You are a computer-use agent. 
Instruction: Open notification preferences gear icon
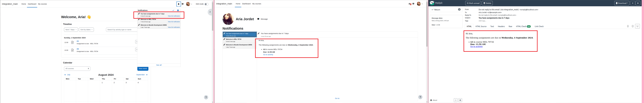pyautogui.click(x=178, y=10)
